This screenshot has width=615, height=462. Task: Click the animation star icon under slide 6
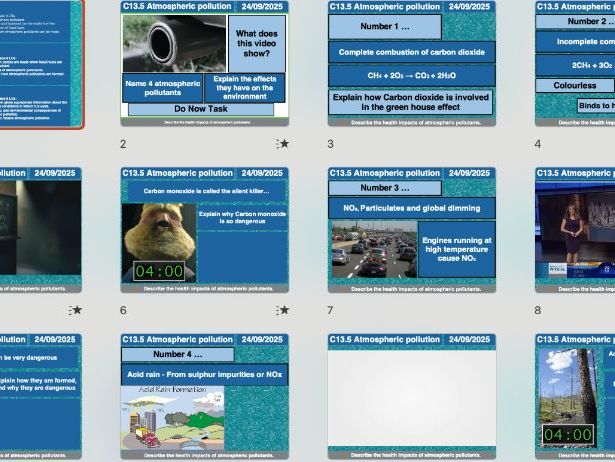click(x=282, y=310)
